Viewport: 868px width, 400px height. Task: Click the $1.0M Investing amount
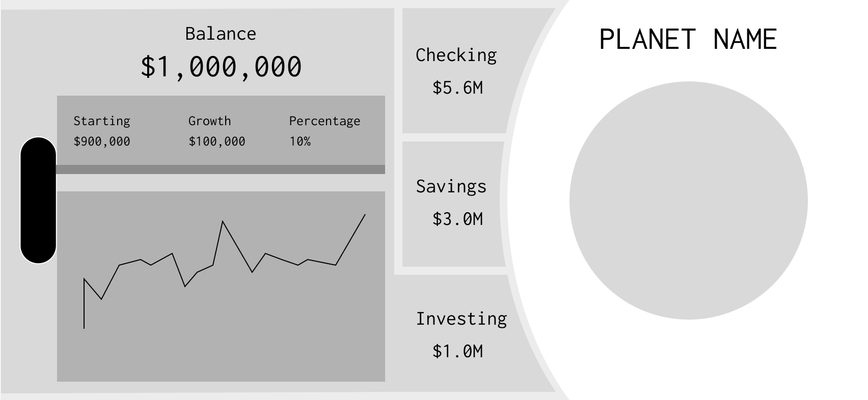click(457, 351)
